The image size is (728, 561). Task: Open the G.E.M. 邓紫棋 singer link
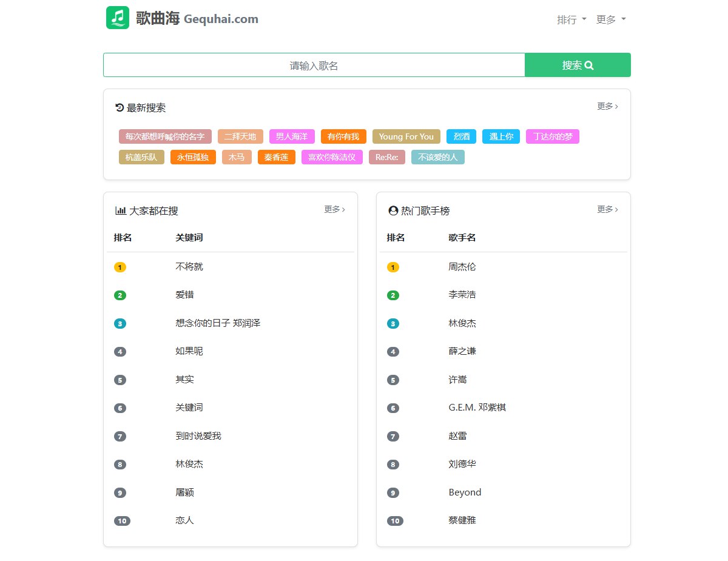click(477, 408)
